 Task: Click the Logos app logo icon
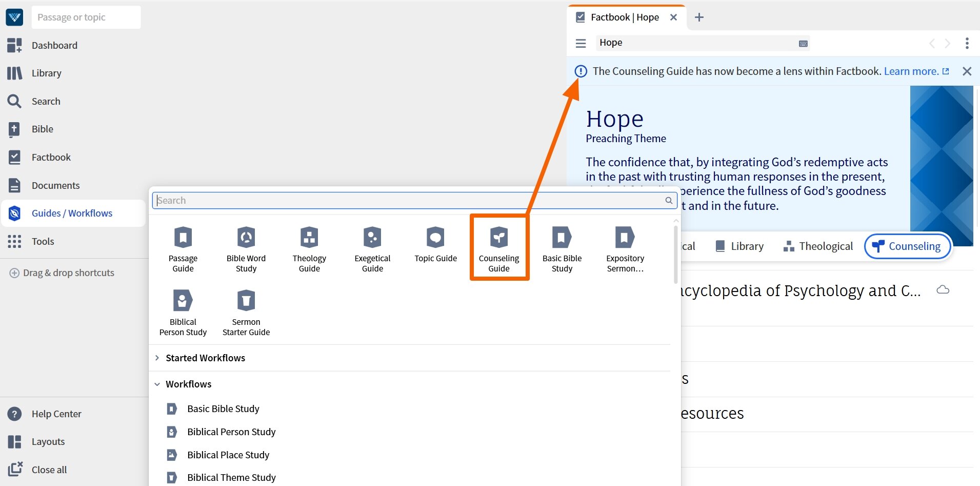14,17
